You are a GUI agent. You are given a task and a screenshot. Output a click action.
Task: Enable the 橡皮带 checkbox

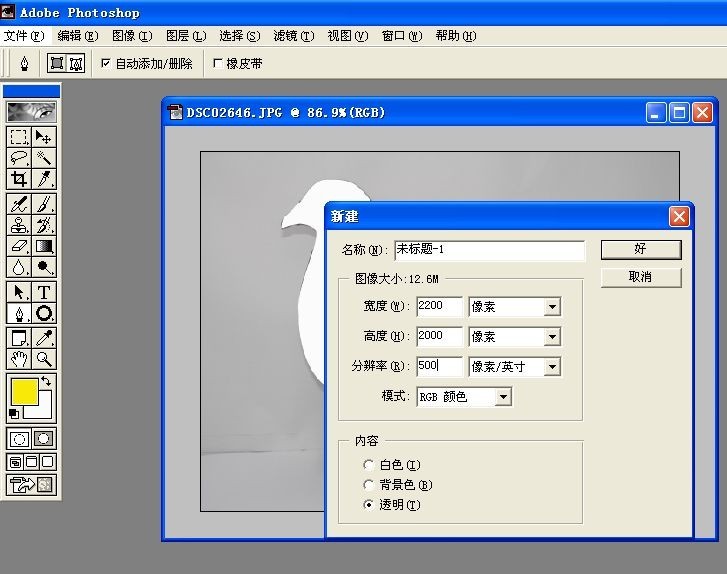pyautogui.click(x=217, y=63)
